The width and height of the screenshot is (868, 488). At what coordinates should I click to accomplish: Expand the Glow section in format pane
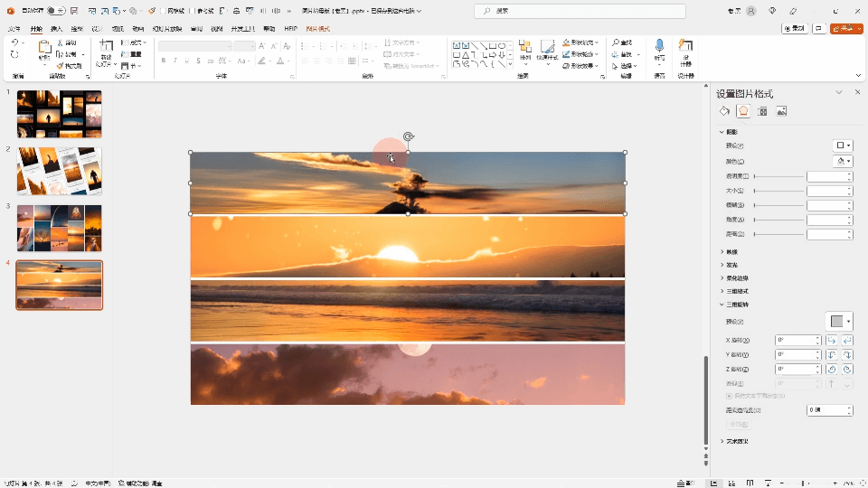point(731,265)
